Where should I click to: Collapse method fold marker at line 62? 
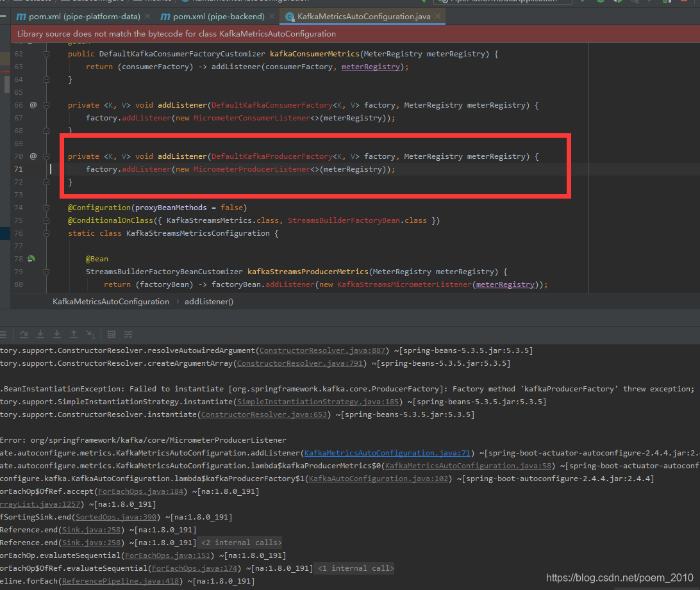(46, 54)
